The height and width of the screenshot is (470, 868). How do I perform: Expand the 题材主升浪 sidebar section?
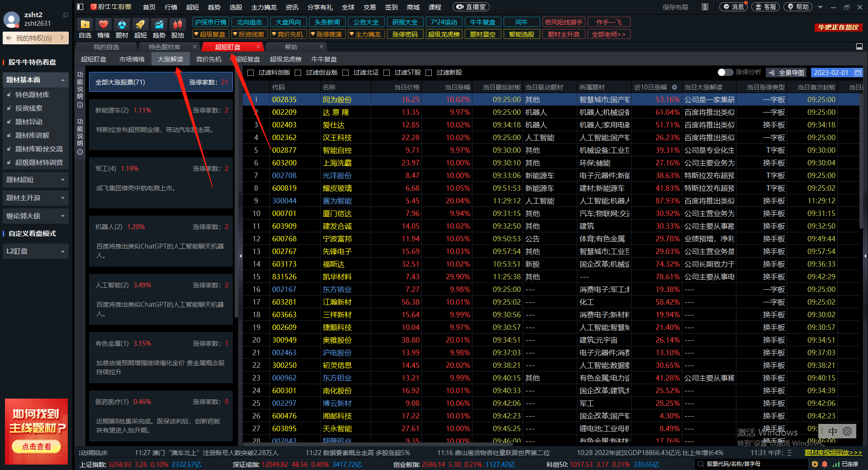click(x=36, y=198)
